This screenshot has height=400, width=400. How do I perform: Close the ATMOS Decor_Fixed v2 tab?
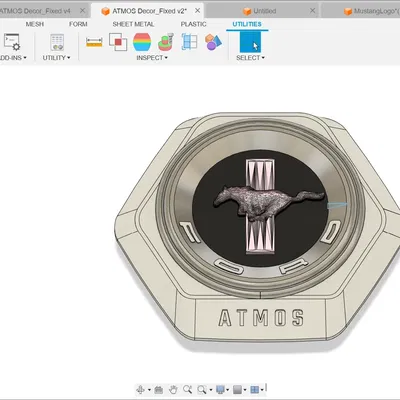(x=197, y=11)
